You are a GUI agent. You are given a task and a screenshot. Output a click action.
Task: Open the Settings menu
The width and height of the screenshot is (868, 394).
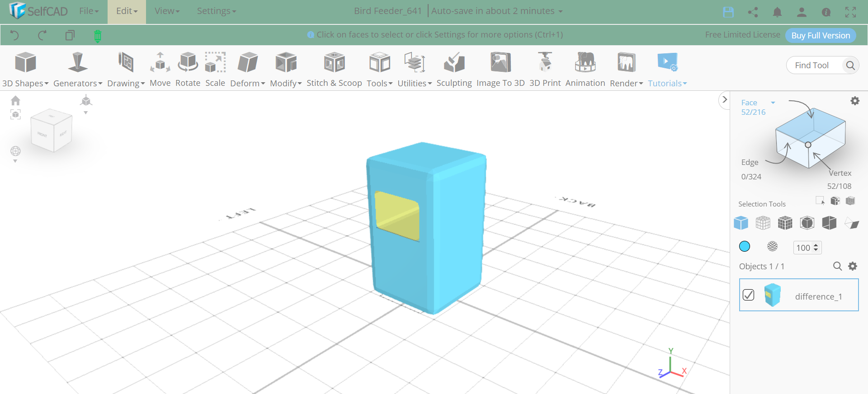(x=217, y=11)
